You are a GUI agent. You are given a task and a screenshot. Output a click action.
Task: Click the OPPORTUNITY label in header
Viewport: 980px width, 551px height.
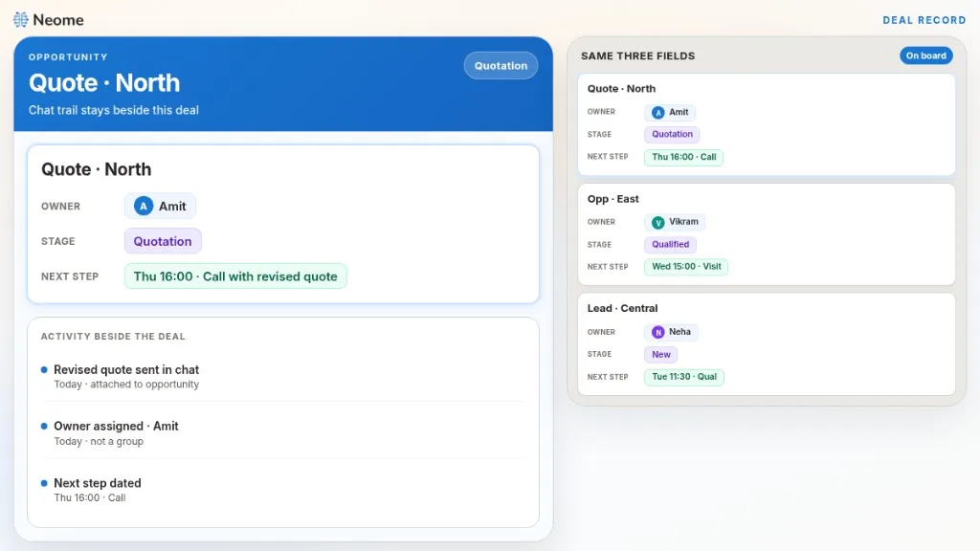coord(68,56)
